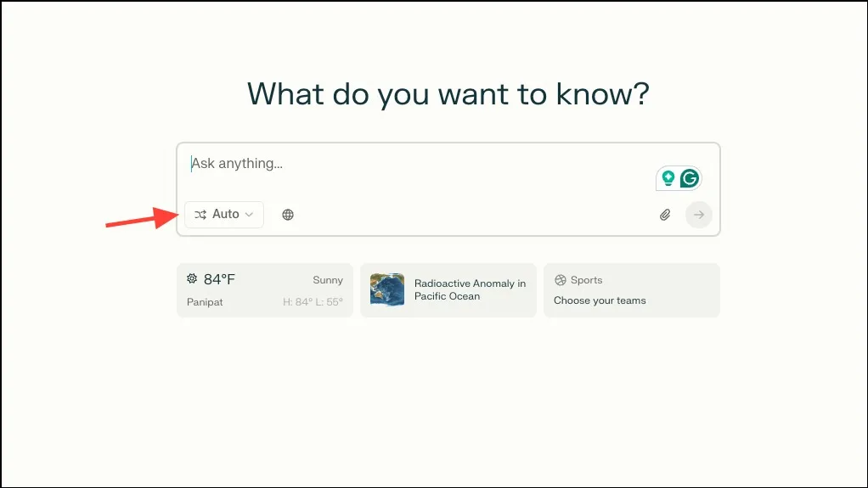868x488 pixels.
Task: Open the 84°F temperature reading
Action: (x=219, y=279)
